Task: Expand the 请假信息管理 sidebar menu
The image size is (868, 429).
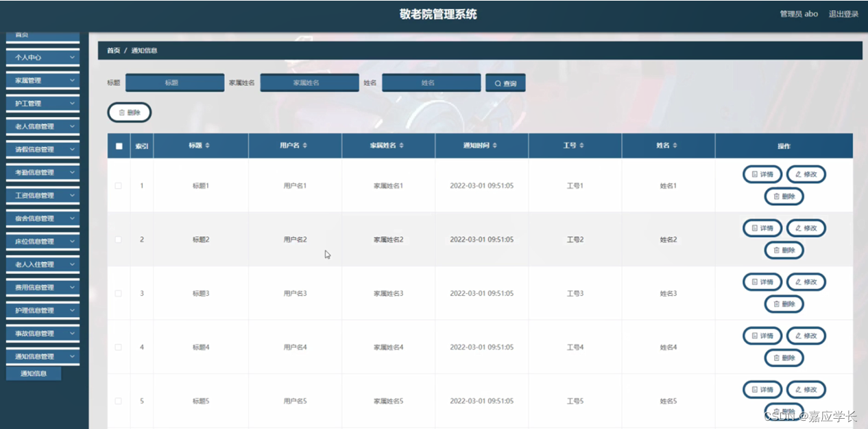Action: [43, 150]
